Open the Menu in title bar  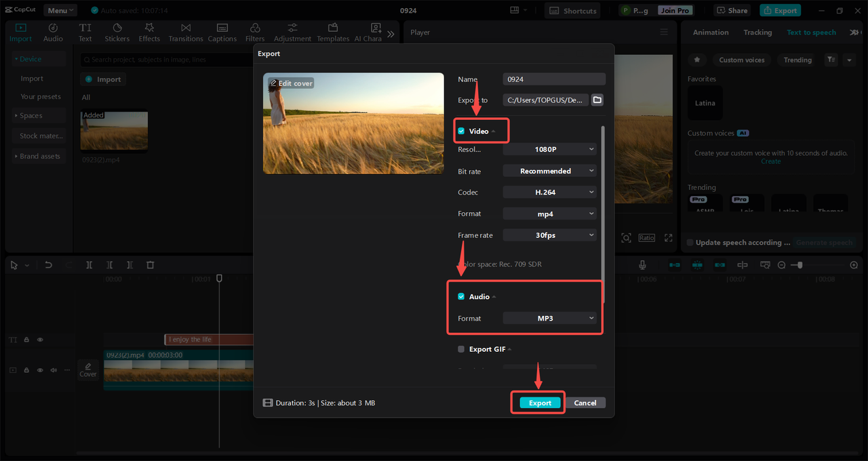(x=60, y=10)
